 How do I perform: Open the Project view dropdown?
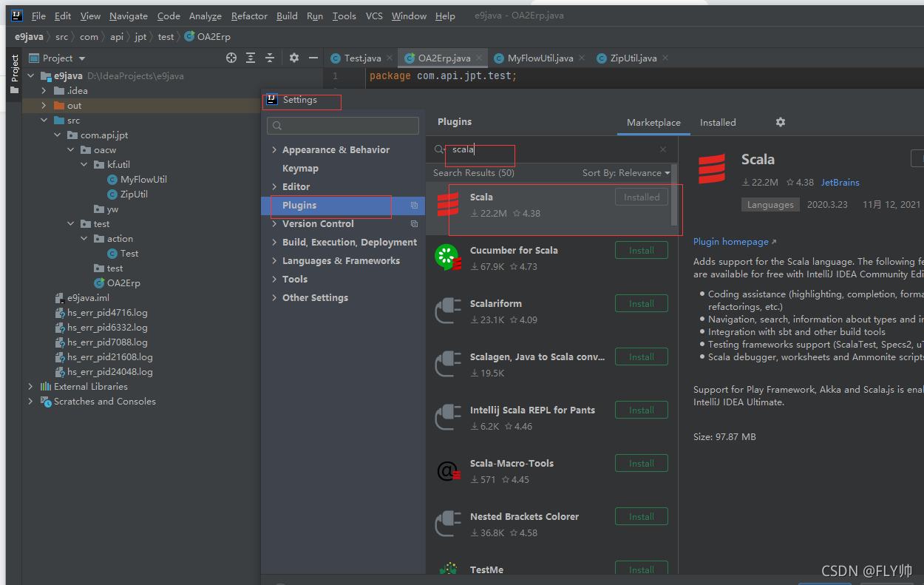(x=82, y=58)
